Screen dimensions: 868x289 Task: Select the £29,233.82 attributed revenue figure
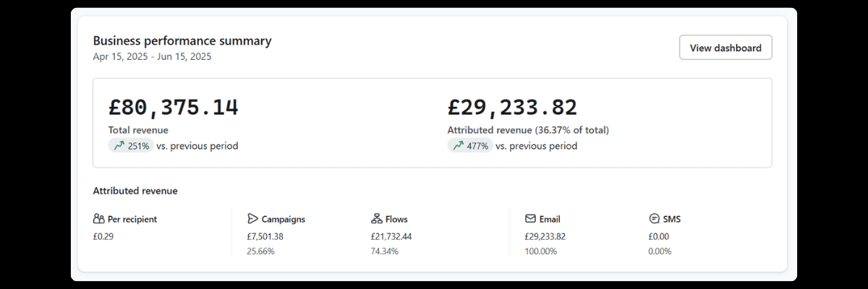click(513, 107)
